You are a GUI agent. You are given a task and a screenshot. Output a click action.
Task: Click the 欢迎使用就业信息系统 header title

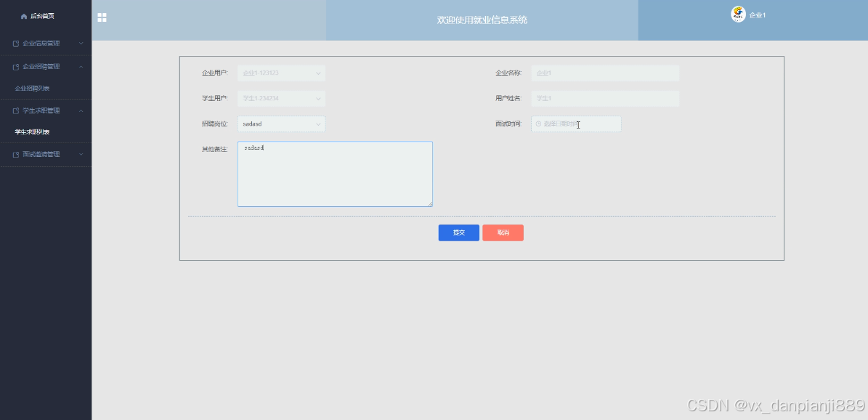tap(482, 20)
